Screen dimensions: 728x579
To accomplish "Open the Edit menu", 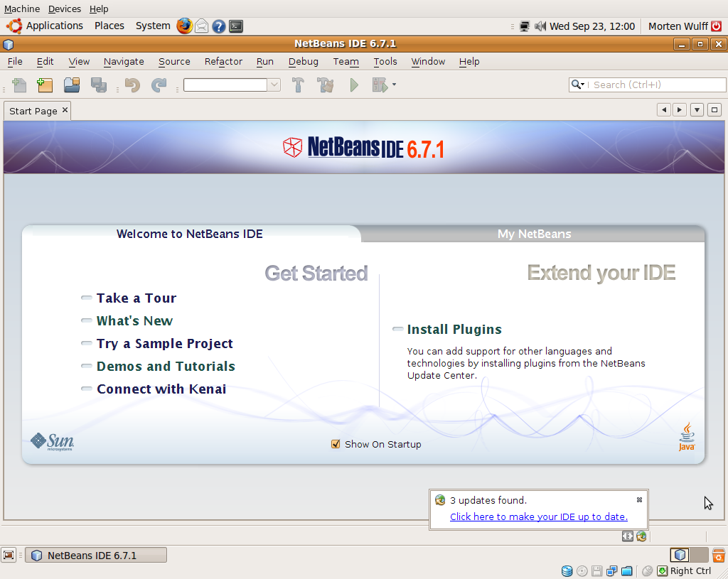I will [45, 61].
